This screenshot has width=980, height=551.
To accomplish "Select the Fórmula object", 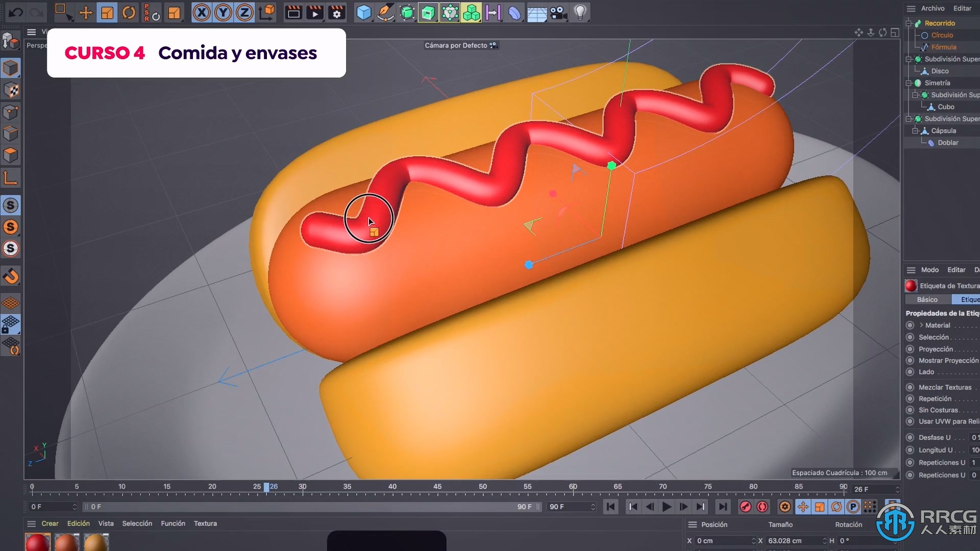I will (x=943, y=47).
